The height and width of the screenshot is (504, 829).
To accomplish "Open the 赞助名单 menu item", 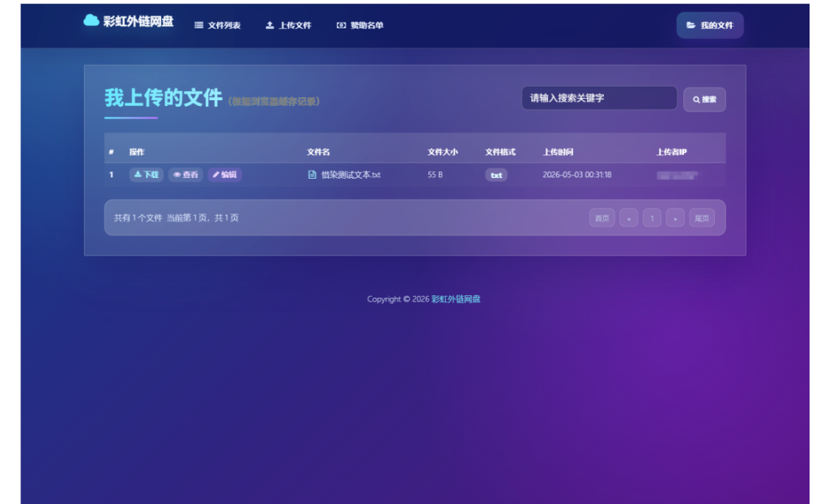I will tap(360, 25).
